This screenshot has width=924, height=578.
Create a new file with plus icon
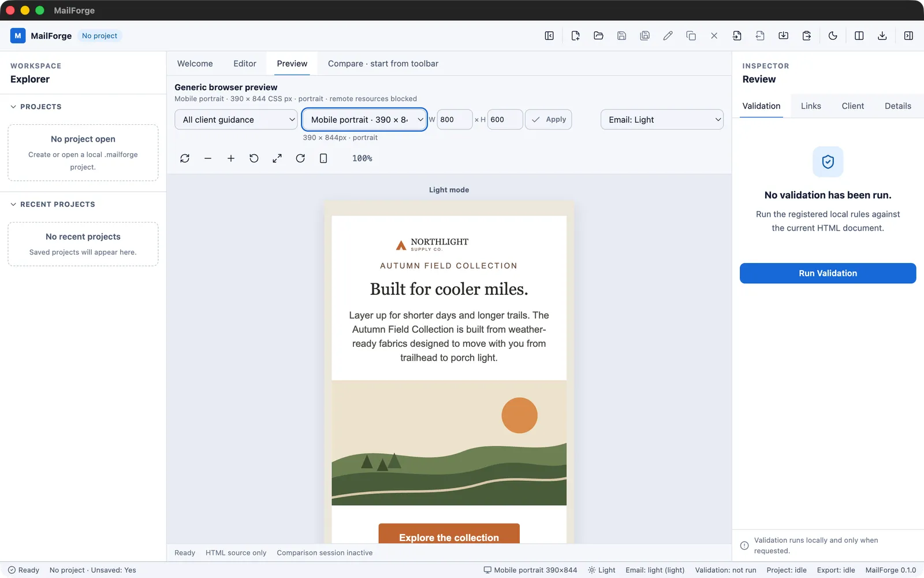(575, 36)
